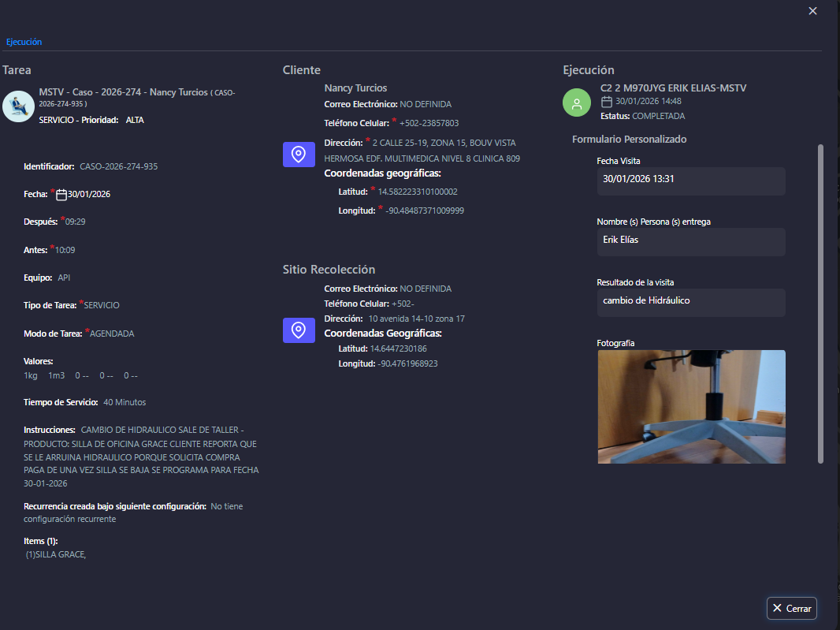Click the Cliente location pin icon
This screenshot has width=840, height=630.
click(299, 155)
